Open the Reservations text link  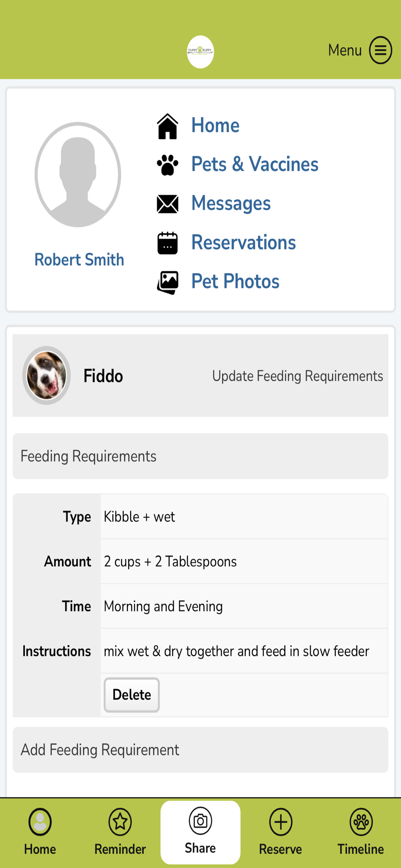coord(243,243)
